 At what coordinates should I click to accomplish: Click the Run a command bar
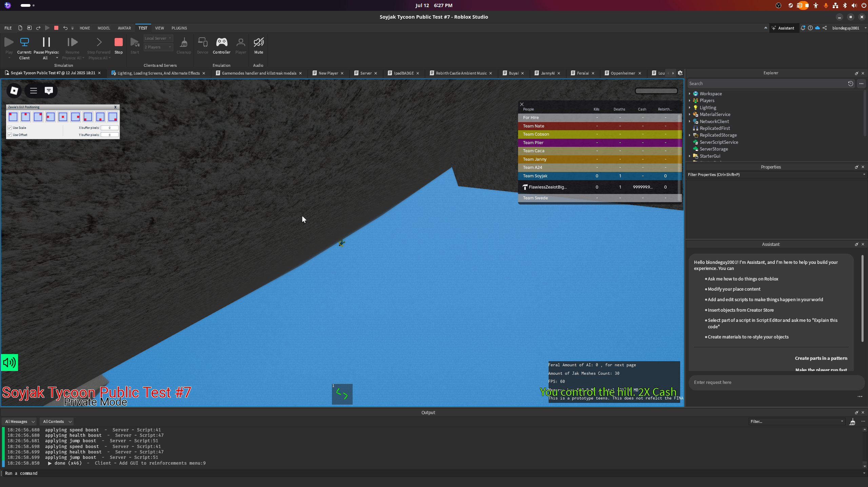[x=432, y=473]
